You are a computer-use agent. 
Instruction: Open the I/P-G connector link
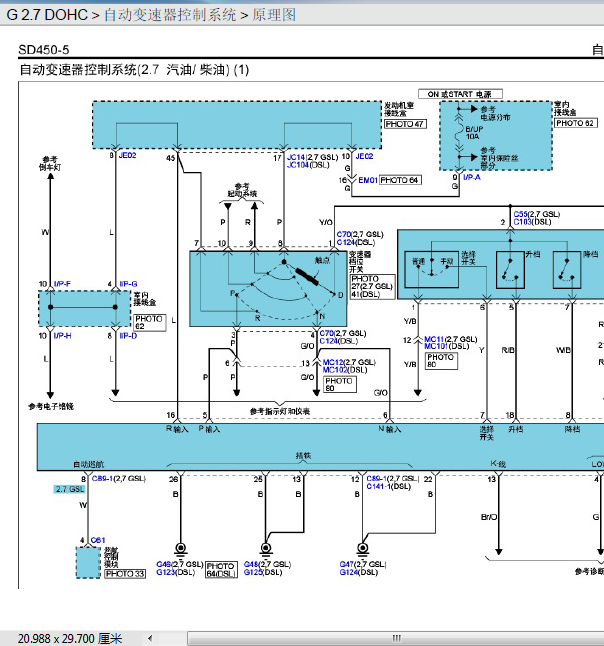pyautogui.click(x=128, y=284)
